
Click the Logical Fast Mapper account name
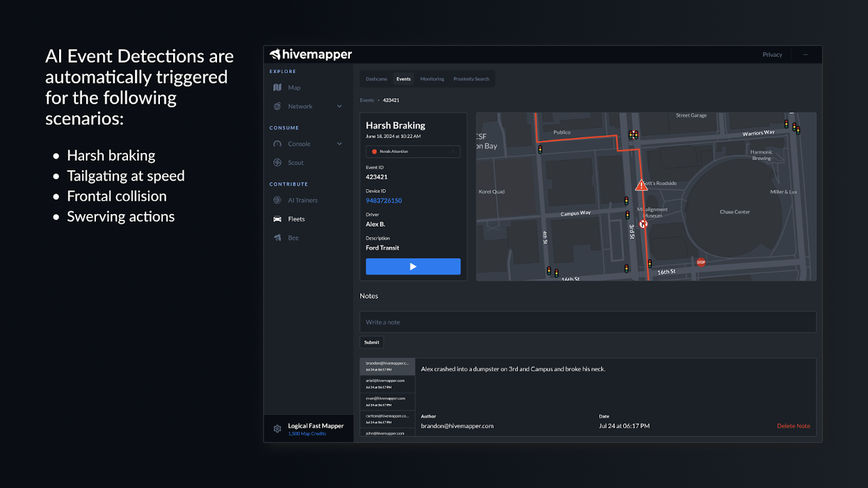coord(316,425)
